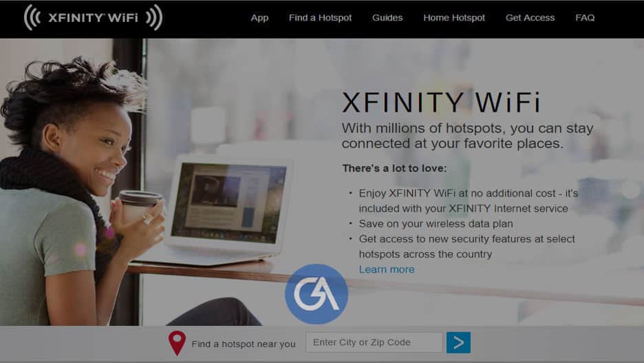Click the red map pin icon
Image resolution: width=644 pixels, height=363 pixels.
pos(177,342)
